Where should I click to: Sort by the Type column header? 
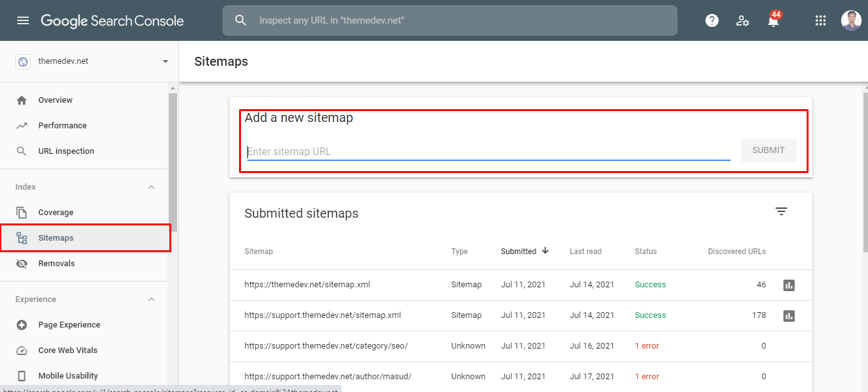coord(460,252)
